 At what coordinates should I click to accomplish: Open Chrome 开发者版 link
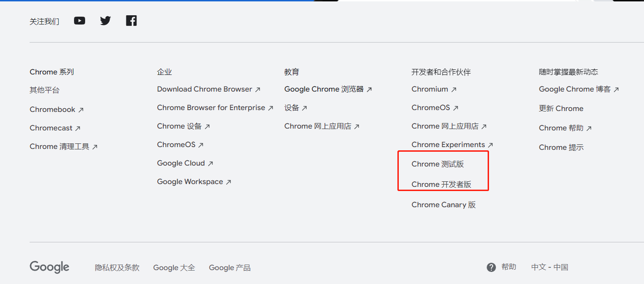pos(441,185)
